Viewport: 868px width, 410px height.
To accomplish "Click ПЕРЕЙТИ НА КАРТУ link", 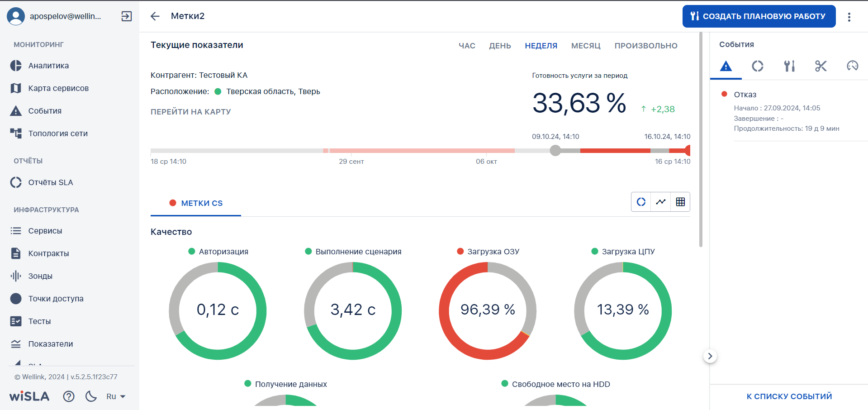I will click(x=191, y=112).
